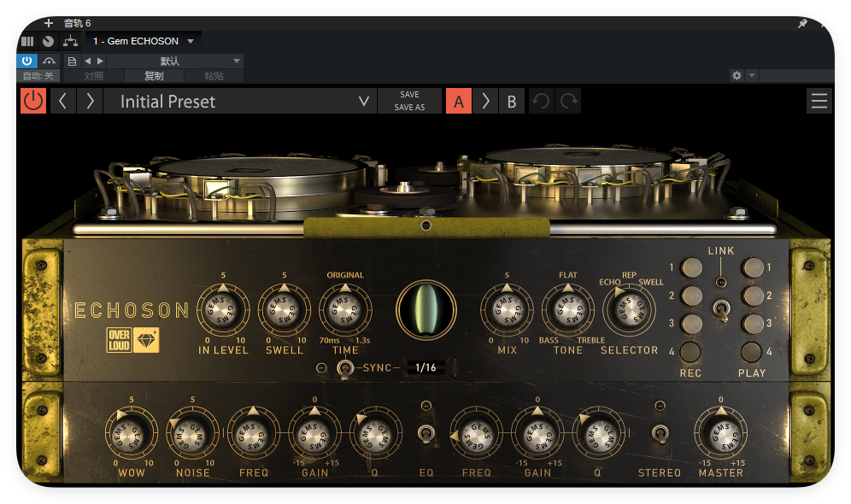The width and height of the screenshot is (851, 504).
Task: Click the 粘贴 paste button
Action: [x=214, y=76]
